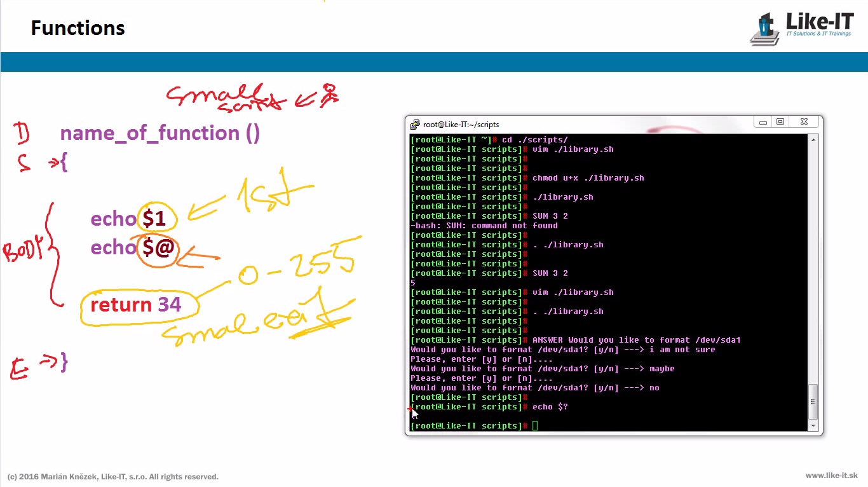Click the copyright notice text in the footer

coord(112,476)
